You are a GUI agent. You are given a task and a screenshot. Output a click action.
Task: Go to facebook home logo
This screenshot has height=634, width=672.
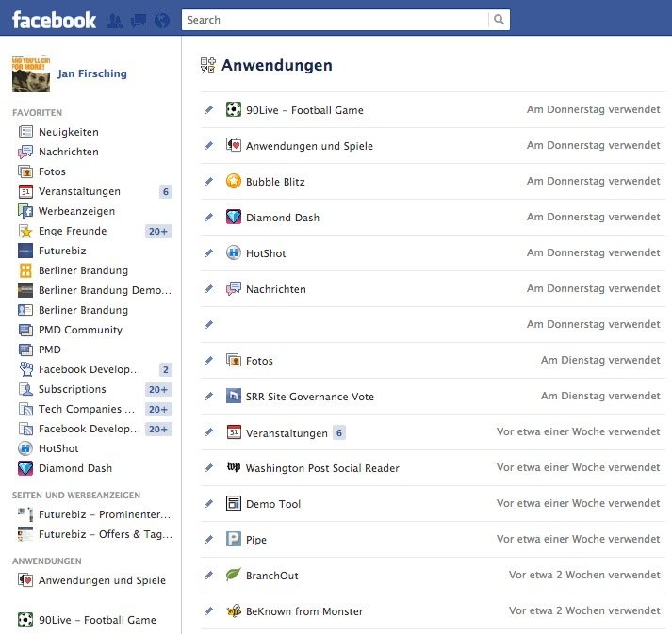pos(54,20)
